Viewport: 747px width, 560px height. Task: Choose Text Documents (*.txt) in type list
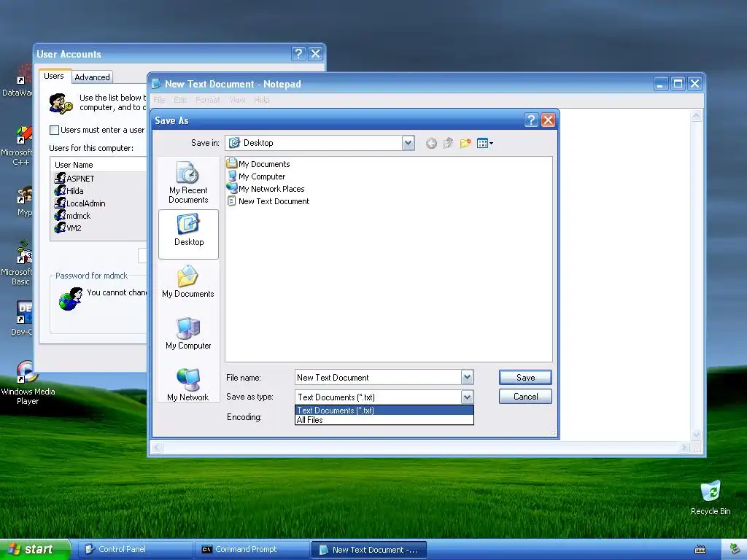coord(384,411)
